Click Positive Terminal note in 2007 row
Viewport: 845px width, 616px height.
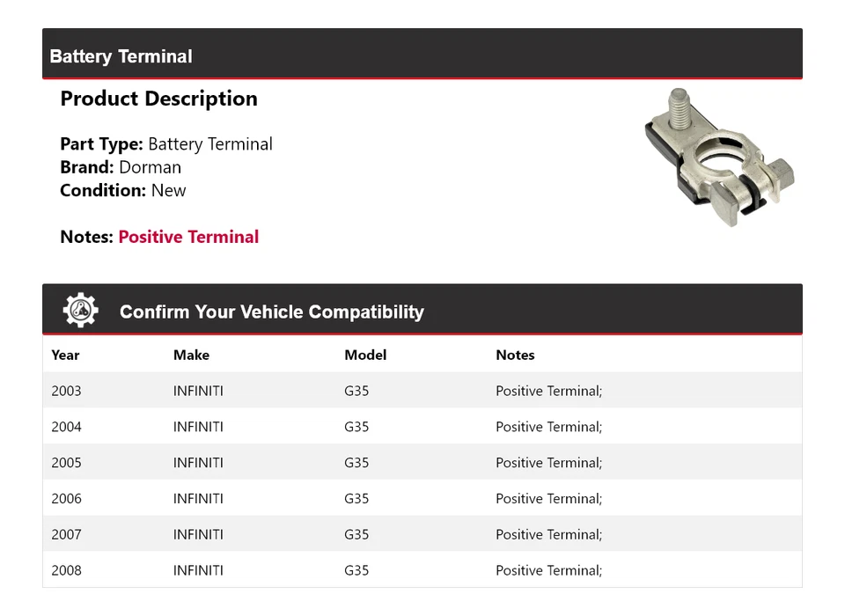tap(548, 535)
